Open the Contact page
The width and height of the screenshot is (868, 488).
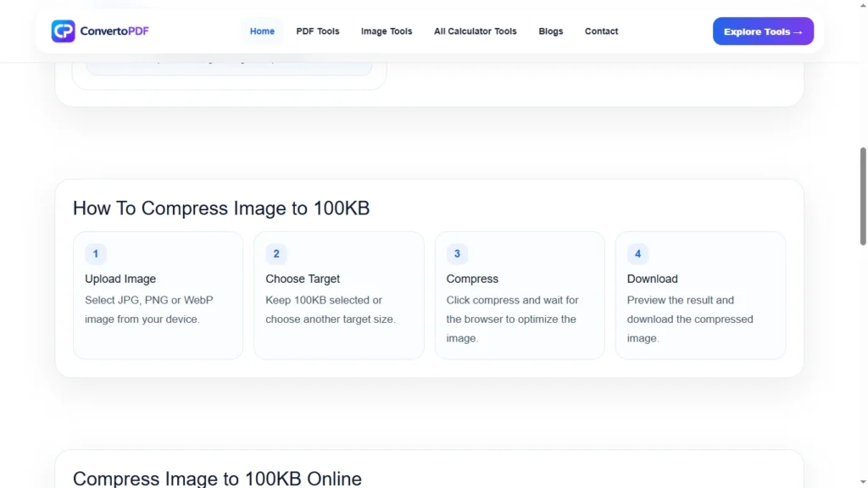tap(601, 31)
